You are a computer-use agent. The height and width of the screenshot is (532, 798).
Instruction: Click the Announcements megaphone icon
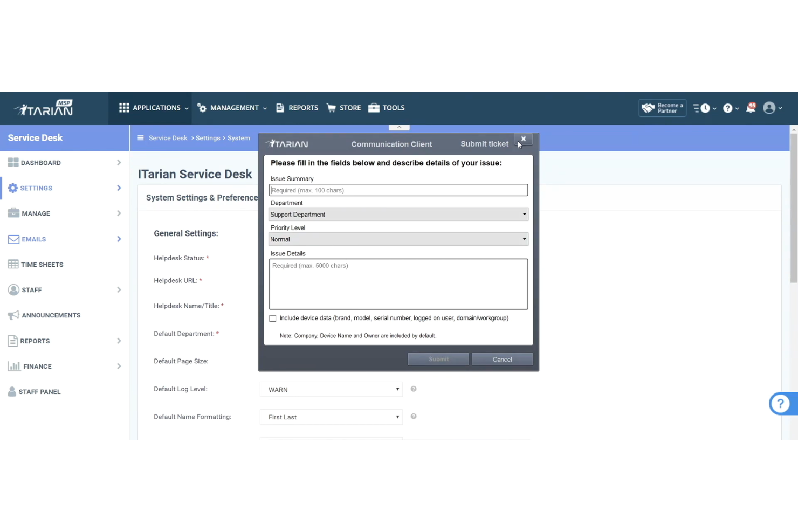pyautogui.click(x=13, y=315)
